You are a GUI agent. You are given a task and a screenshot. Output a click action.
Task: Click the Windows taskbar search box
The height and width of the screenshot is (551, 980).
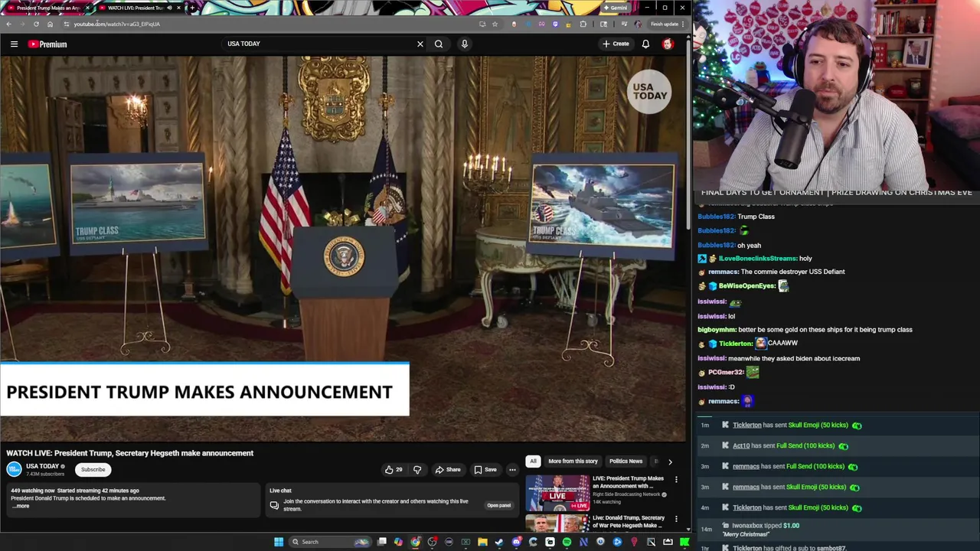[329, 542]
